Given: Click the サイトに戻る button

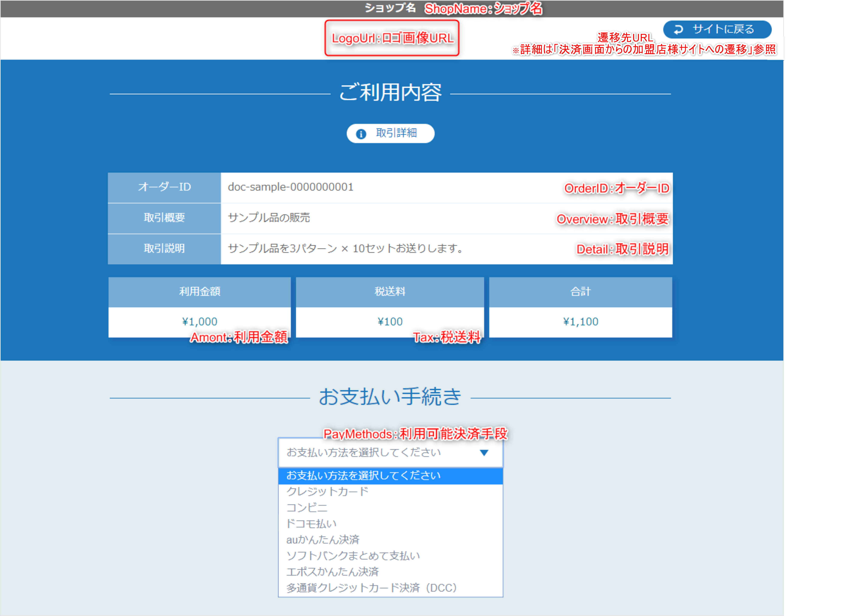Looking at the screenshot, I should coord(717,30).
